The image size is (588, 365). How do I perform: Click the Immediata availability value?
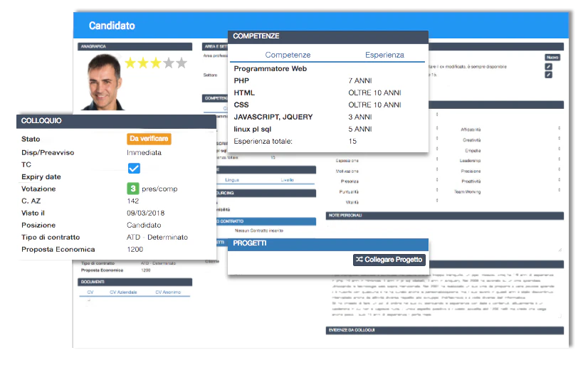pos(144,152)
